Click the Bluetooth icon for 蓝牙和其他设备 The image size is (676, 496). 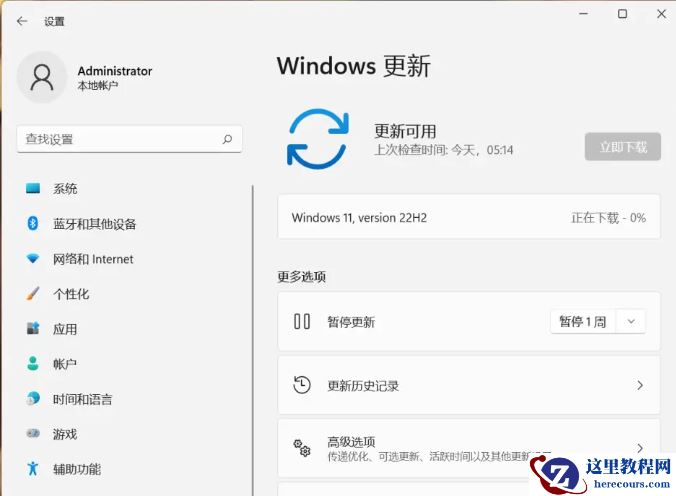(33, 223)
